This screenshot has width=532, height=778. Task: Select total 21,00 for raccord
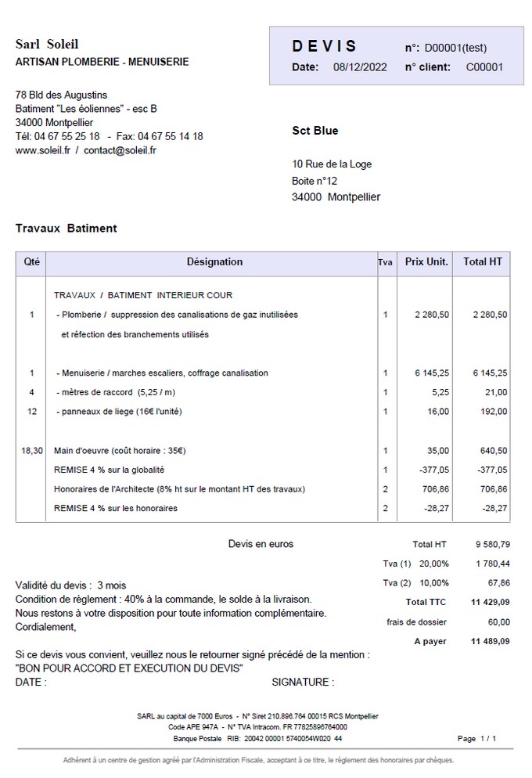tap(496, 392)
